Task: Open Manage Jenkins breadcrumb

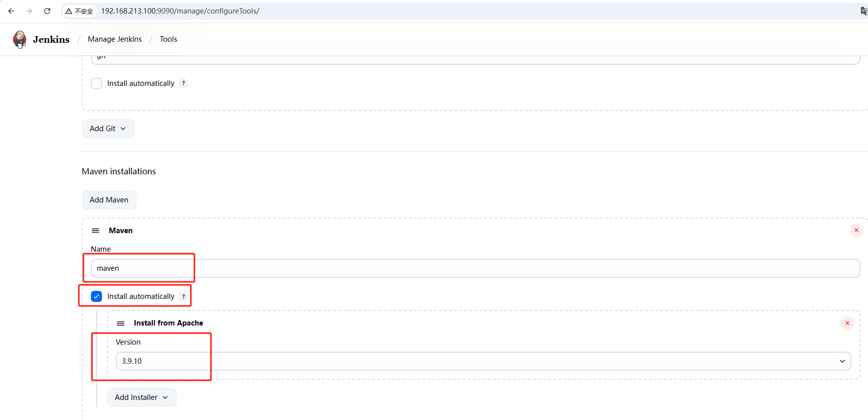Action: click(115, 39)
